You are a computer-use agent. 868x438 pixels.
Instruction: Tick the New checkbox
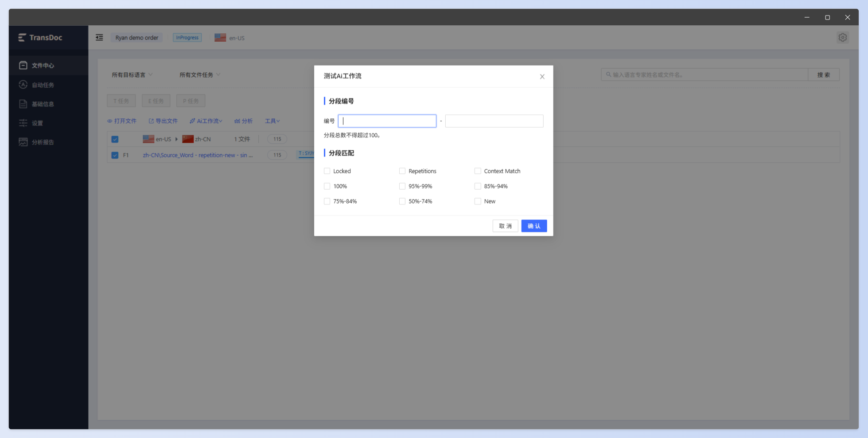[x=478, y=201]
